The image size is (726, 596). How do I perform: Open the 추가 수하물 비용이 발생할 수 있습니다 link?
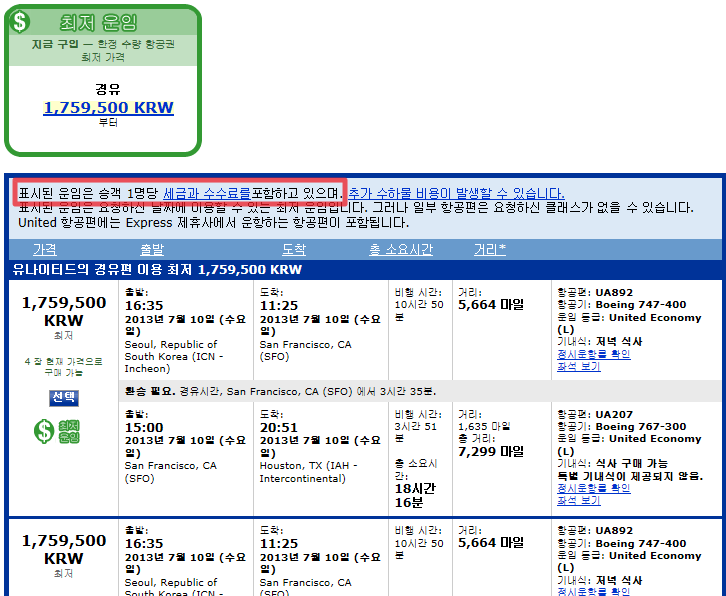pyautogui.click(x=456, y=193)
